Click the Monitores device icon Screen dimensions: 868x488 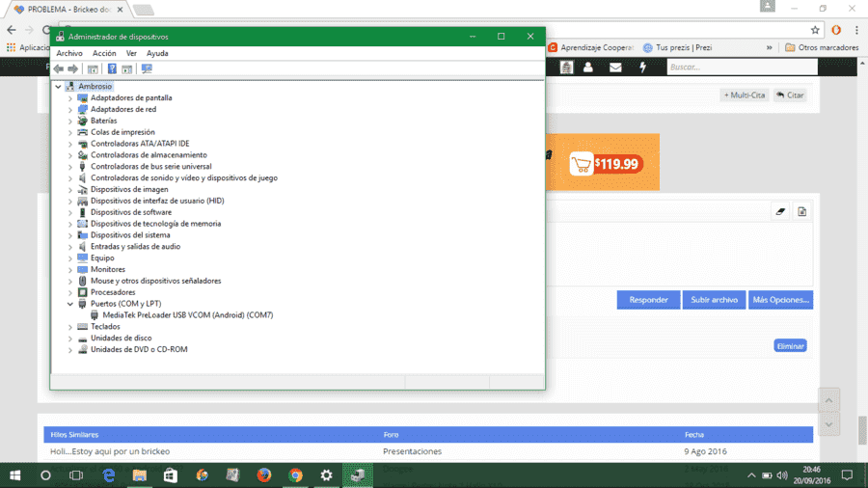(83, 269)
